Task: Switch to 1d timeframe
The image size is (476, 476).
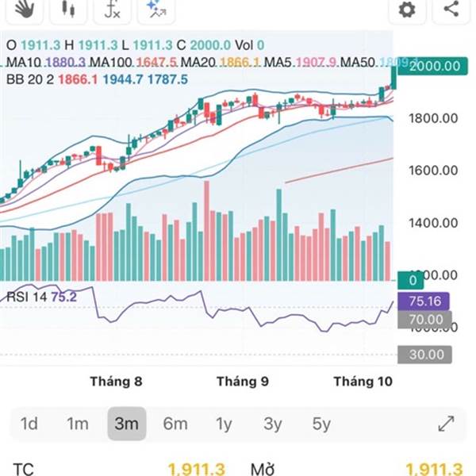Action: [29, 424]
